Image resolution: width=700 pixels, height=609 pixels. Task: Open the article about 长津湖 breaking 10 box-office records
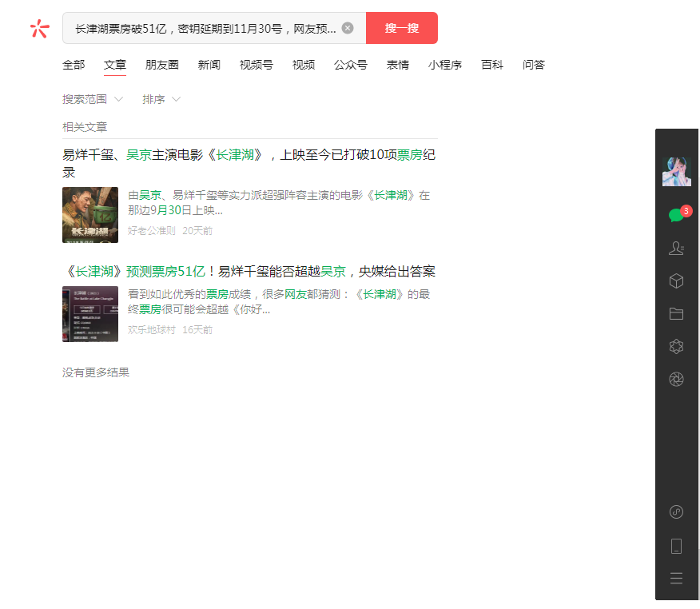pyautogui.click(x=249, y=163)
